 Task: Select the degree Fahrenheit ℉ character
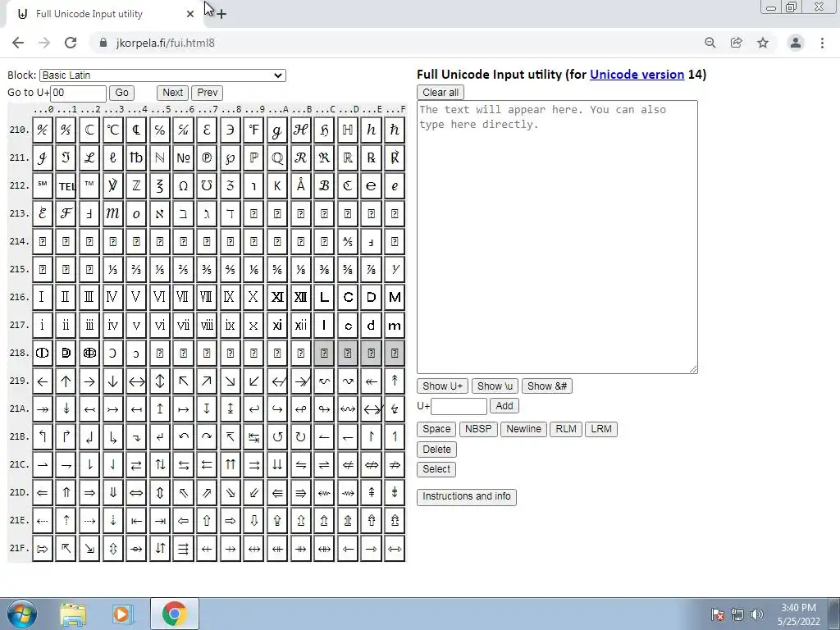(x=253, y=130)
